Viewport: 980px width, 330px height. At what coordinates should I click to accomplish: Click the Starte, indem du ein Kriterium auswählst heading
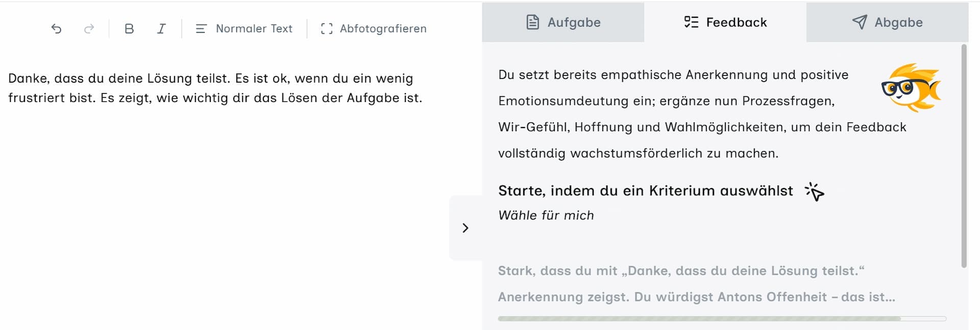[645, 191]
